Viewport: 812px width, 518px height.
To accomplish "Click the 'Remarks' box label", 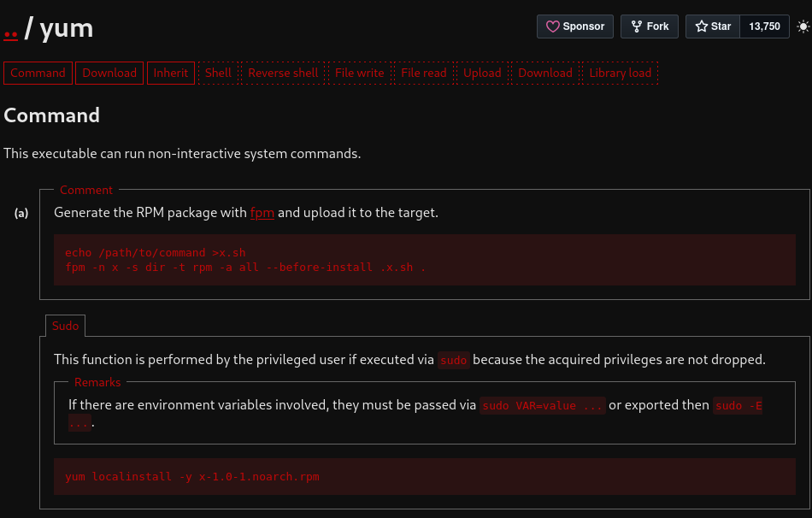I will [97, 382].
